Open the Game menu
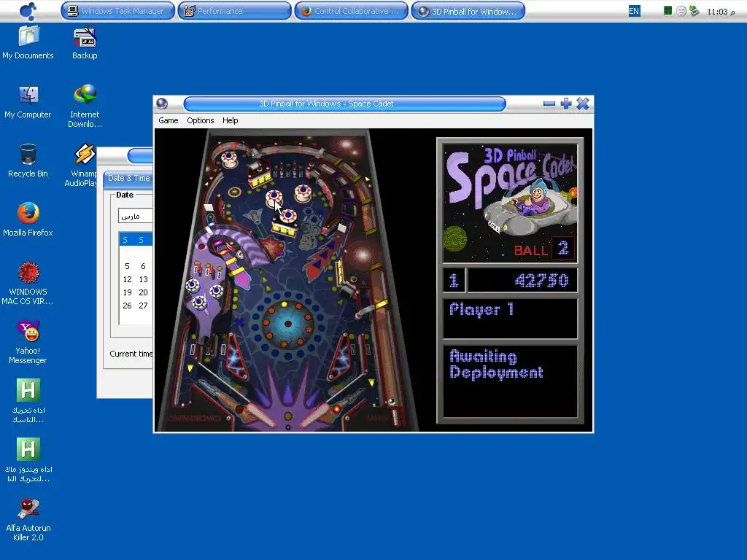 click(169, 120)
